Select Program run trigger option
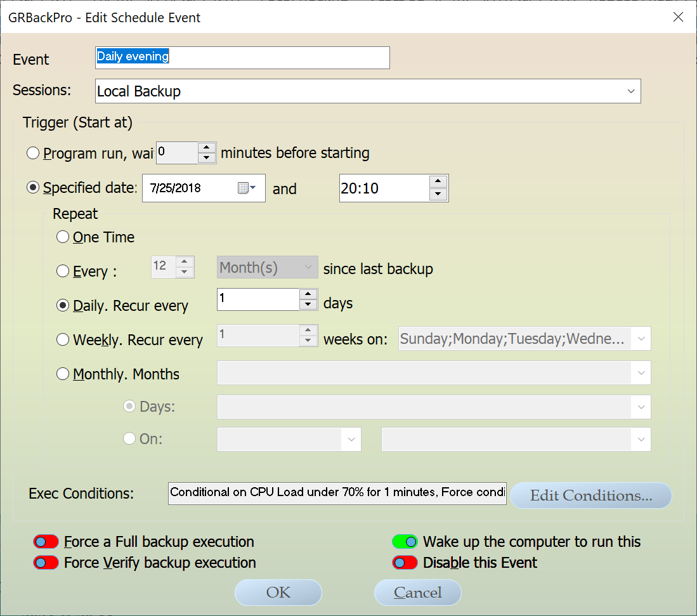The width and height of the screenshot is (697, 616). point(33,154)
